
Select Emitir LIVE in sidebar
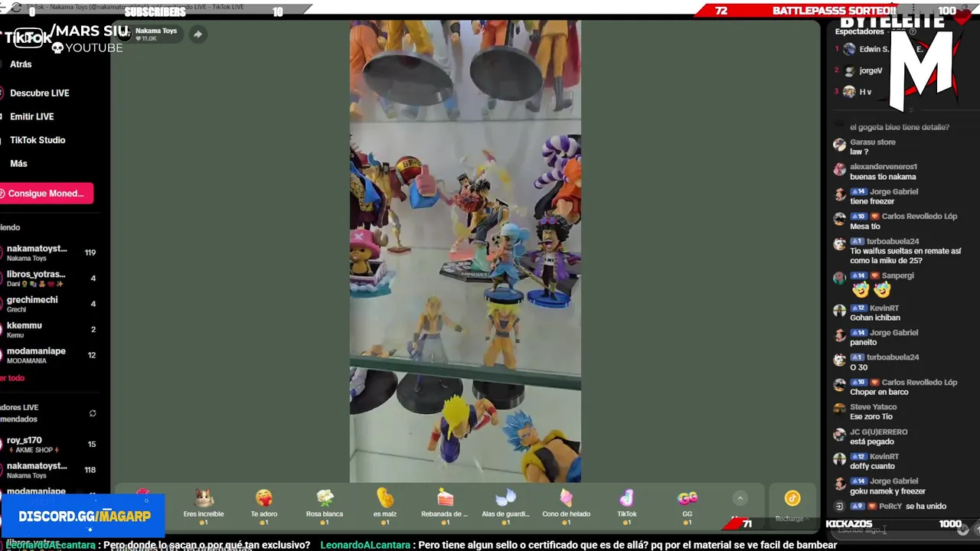point(32,117)
